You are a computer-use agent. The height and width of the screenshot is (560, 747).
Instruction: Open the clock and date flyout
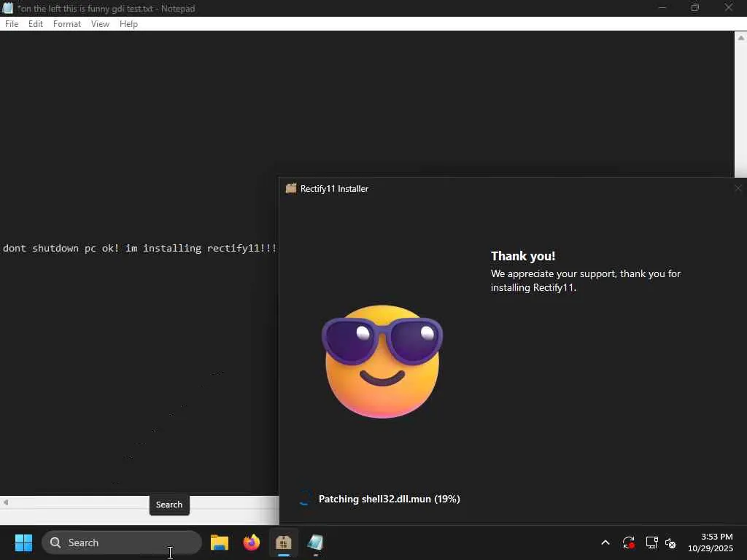tap(711, 542)
